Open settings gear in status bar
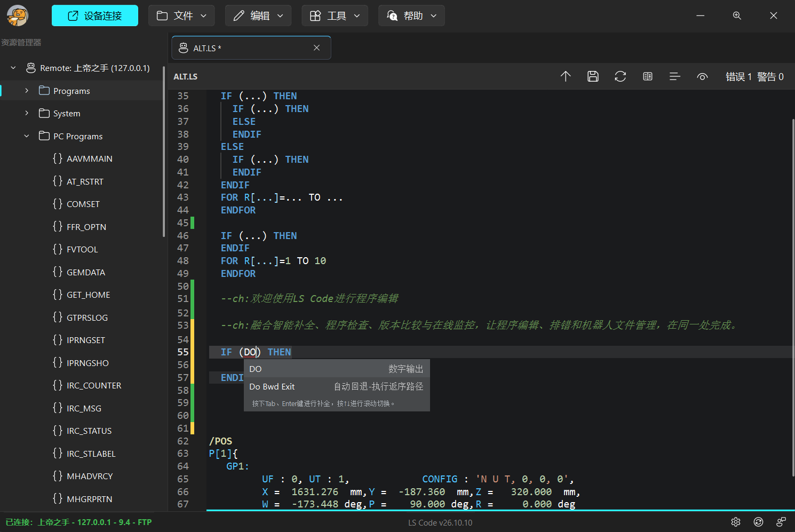 736,522
